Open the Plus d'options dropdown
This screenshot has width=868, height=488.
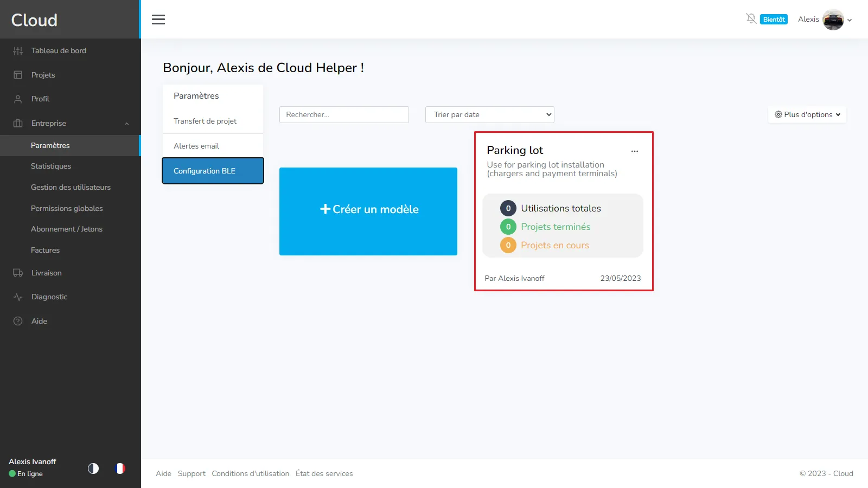[x=807, y=114]
